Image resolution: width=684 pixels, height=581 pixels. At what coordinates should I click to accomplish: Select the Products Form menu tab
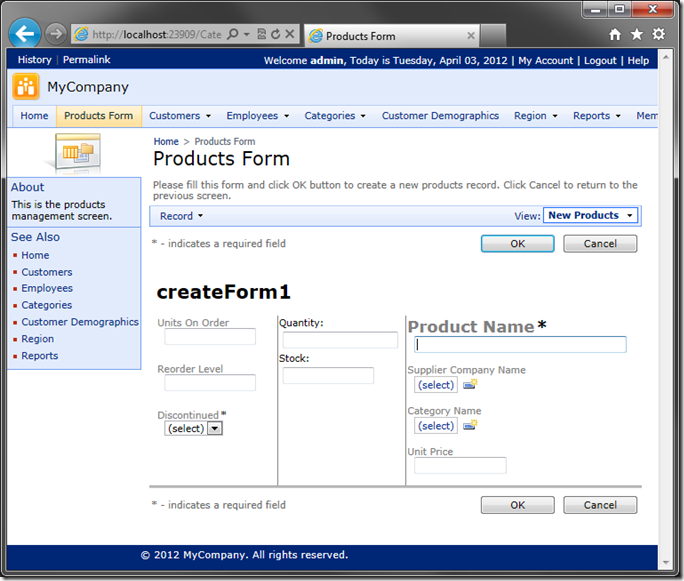(99, 116)
